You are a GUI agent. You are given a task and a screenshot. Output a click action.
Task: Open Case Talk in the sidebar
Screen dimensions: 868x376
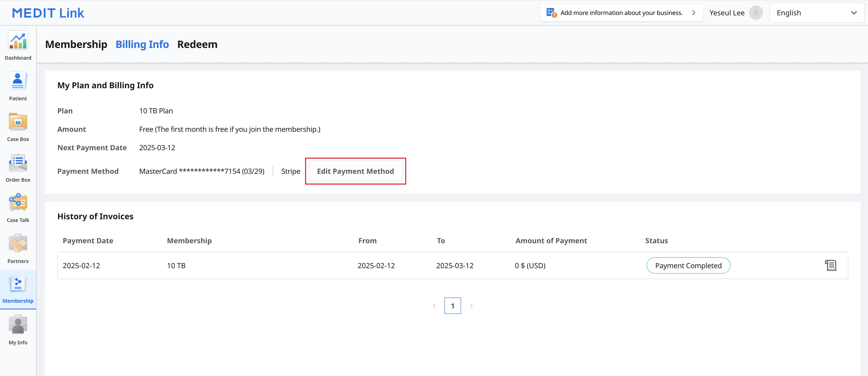(18, 203)
